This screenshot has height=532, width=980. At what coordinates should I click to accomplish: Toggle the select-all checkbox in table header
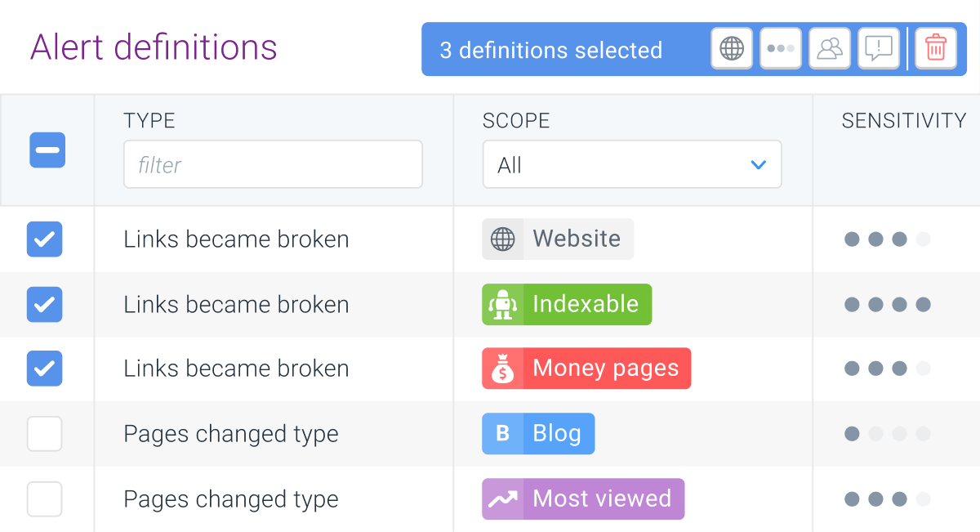click(x=47, y=150)
